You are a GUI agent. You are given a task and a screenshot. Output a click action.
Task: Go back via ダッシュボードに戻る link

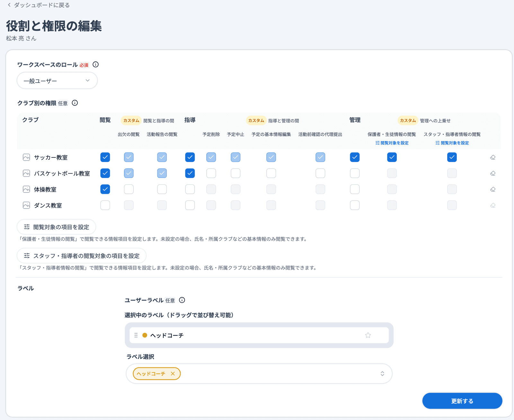(42, 5)
